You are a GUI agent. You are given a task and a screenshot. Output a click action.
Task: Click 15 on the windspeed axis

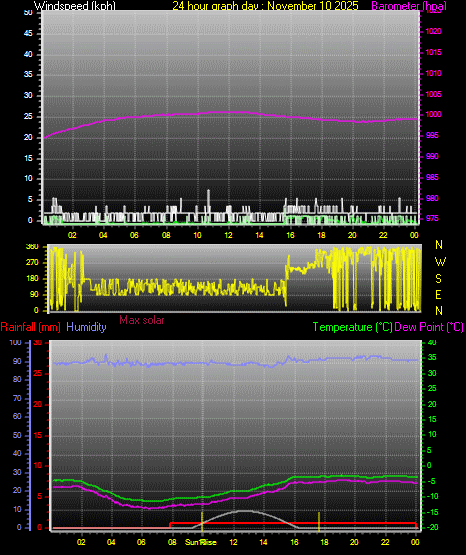click(x=28, y=158)
